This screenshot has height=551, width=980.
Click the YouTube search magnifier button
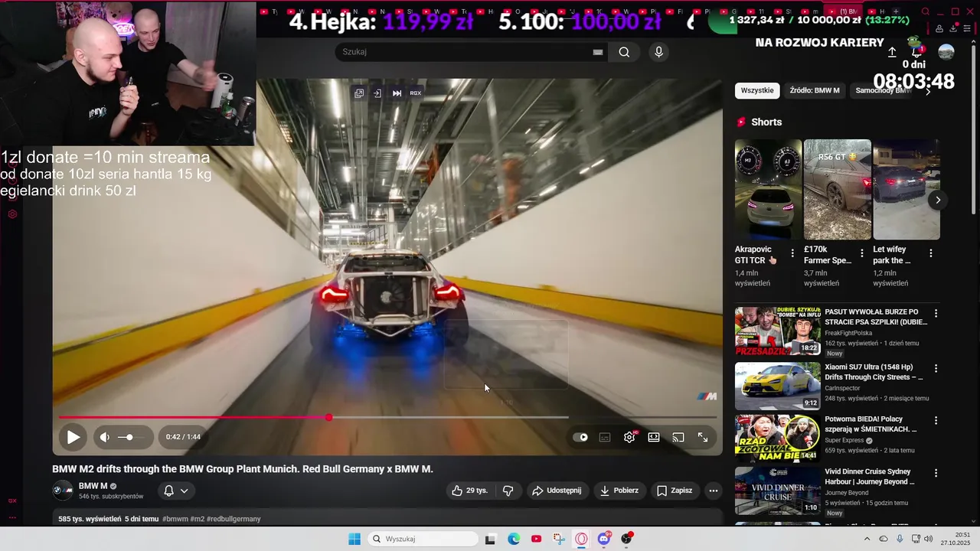(x=624, y=52)
